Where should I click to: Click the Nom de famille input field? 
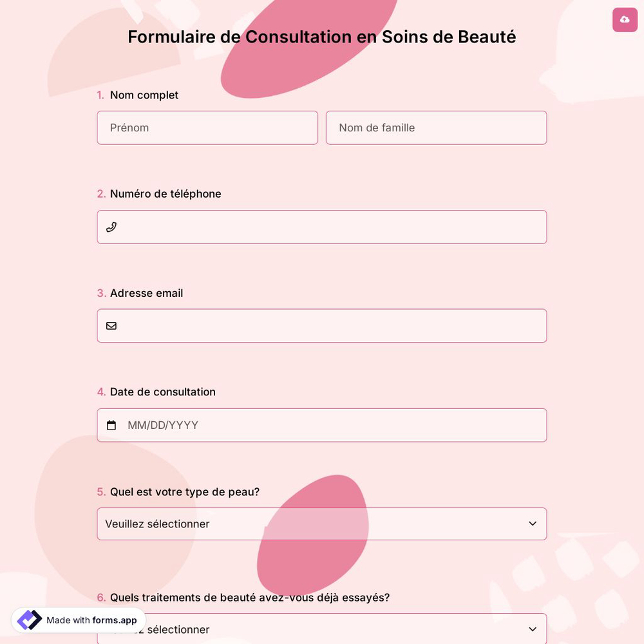436,128
